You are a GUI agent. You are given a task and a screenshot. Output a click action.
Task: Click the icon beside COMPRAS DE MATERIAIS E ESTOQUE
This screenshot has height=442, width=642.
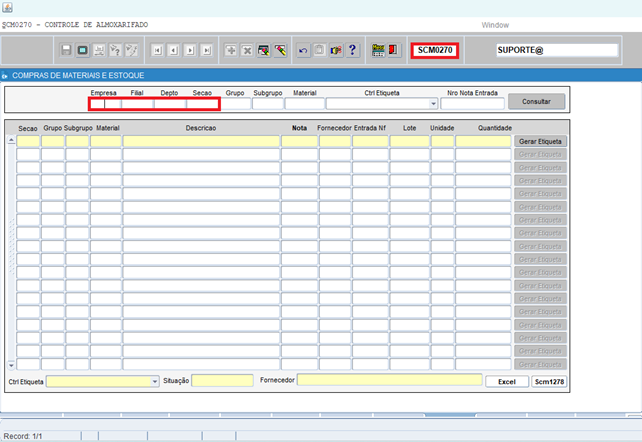[x=5, y=76]
